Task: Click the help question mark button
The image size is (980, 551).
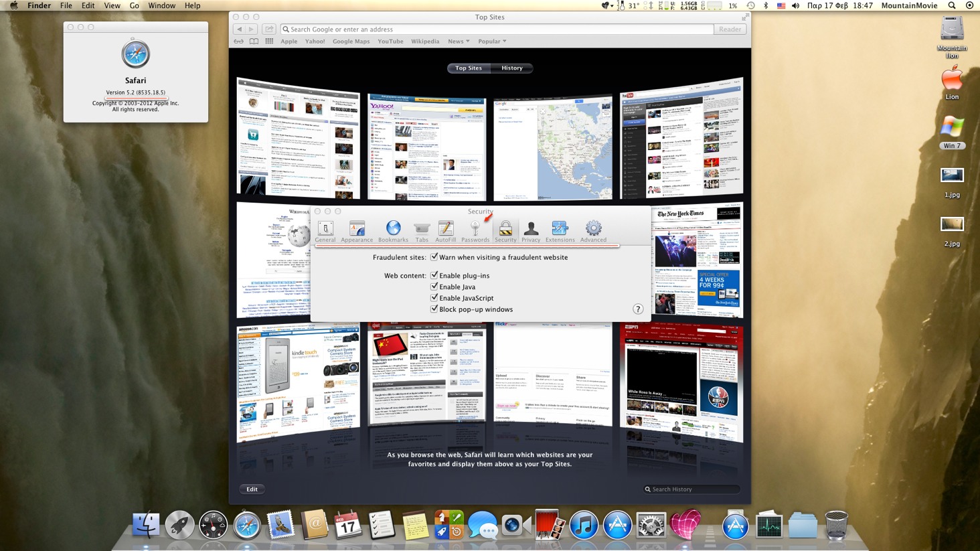Action: pos(638,309)
